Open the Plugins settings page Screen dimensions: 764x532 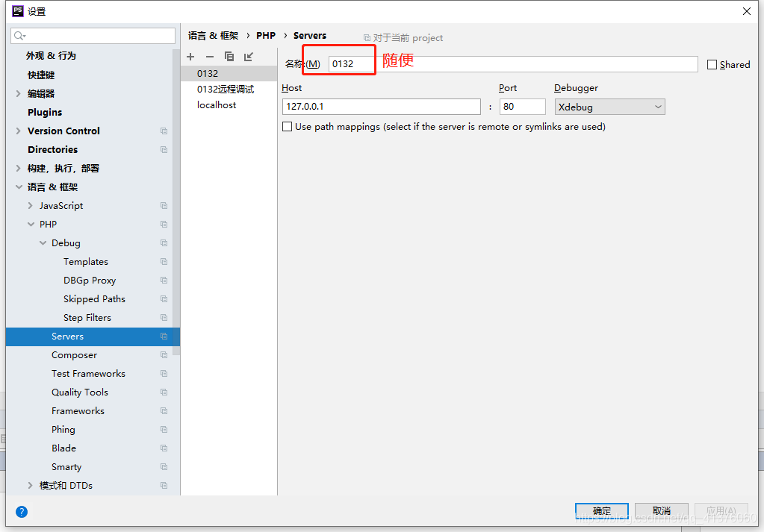[45, 113]
